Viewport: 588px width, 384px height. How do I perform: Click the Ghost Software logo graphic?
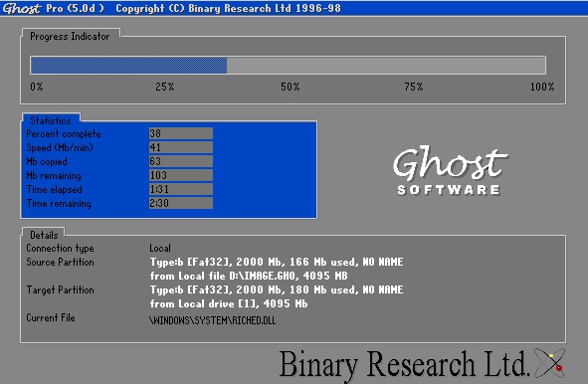tap(451, 171)
